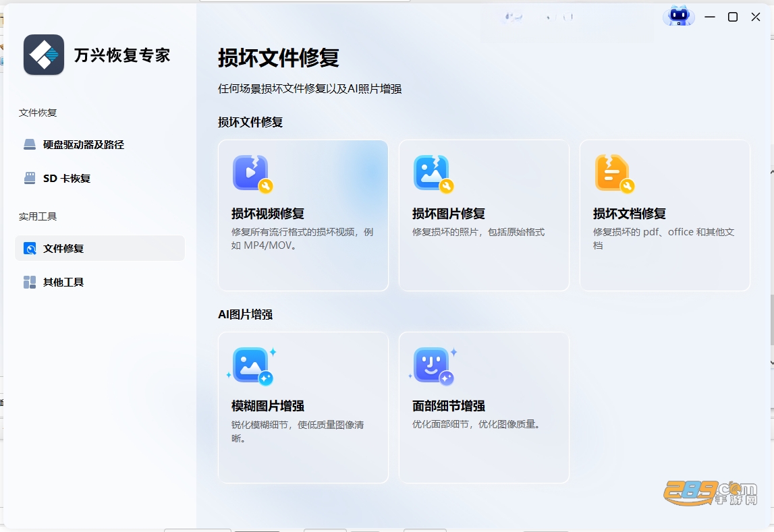774x532 pixels.
Task: Launch the 模糊图片增强 tool card
Action: click(x=303, y=408)
